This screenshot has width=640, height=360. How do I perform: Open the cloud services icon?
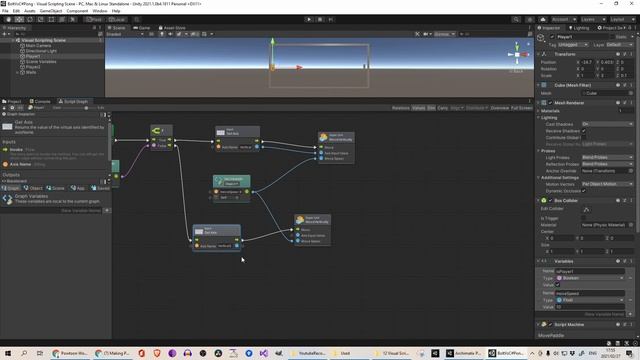click(543, 19)
